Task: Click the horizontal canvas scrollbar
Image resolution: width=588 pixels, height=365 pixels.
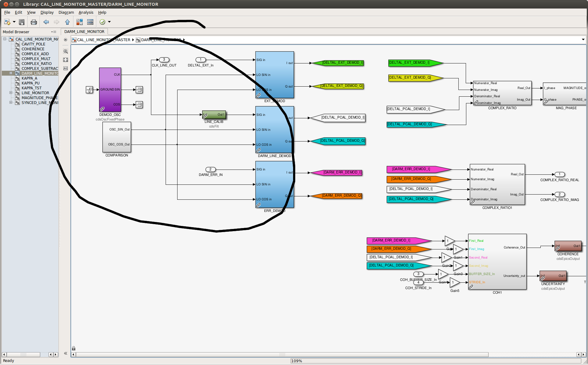Action: pyautogui.click(x=282, y=354)
